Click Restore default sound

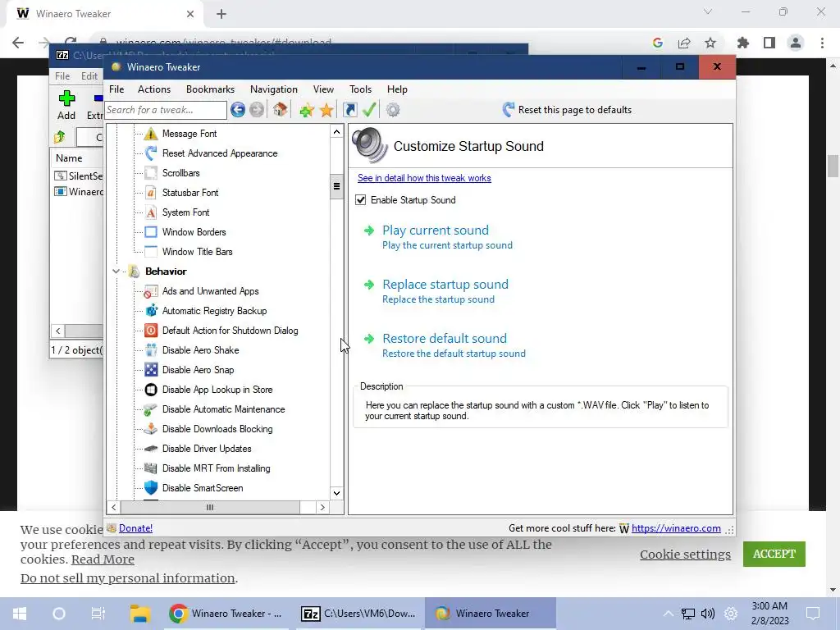[x=444, y=339]
